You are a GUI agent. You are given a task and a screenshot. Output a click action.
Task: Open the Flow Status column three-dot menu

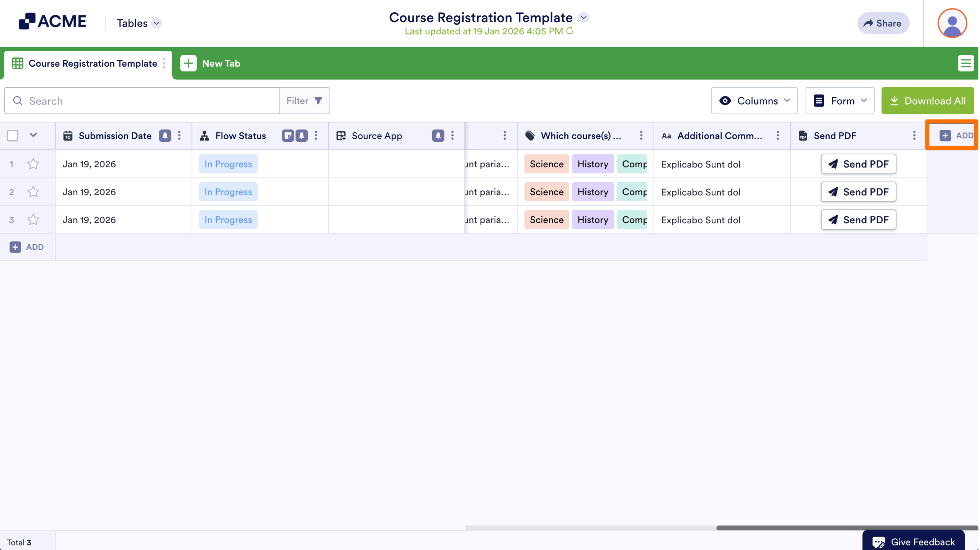pyautogui.click(x=316, y=136)
